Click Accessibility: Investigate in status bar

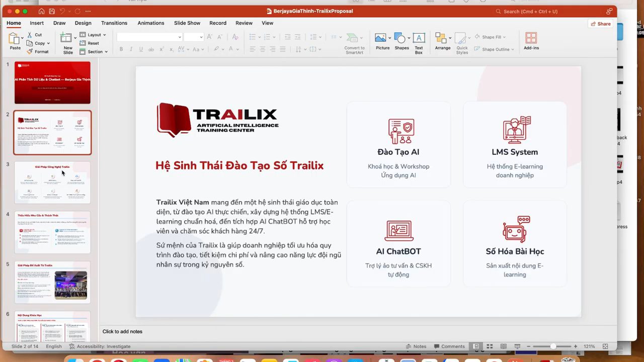pyautogui.click(x=100, y=346)
